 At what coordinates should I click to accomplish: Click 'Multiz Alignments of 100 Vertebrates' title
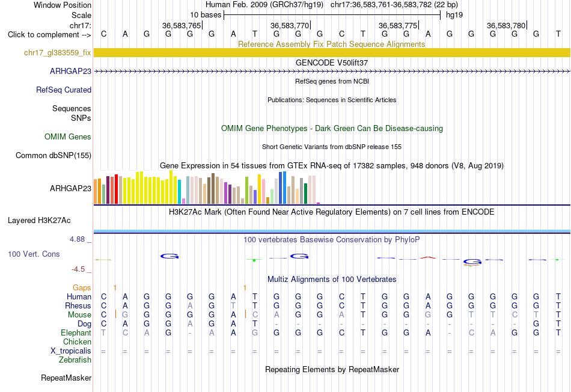coord(332,280)
